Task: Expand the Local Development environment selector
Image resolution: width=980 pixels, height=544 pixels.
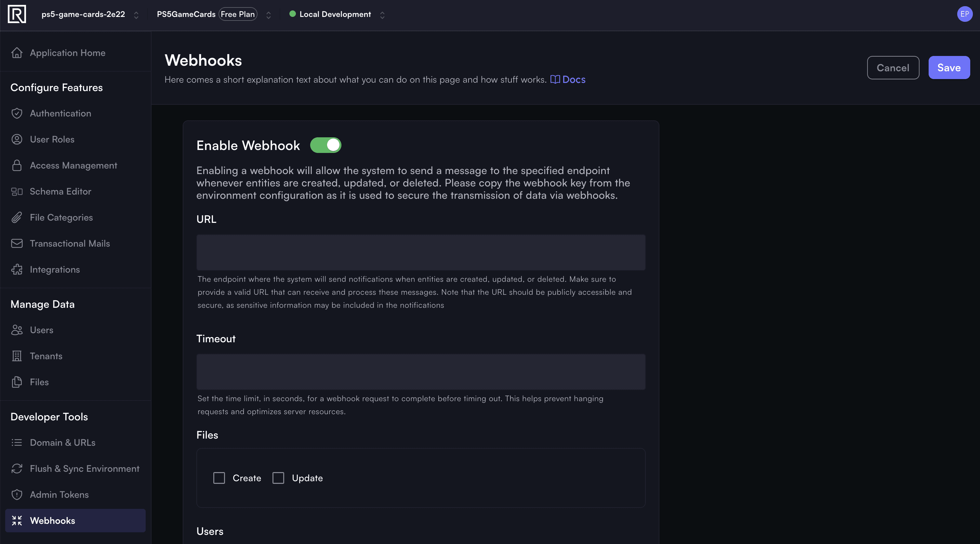Action: click(x=382, y=15)
